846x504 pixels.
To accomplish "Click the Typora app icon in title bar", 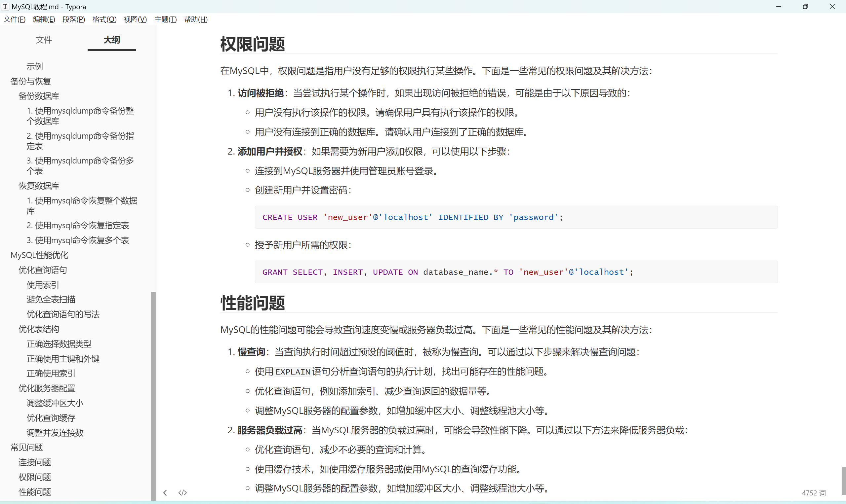I will coord(5,7).
